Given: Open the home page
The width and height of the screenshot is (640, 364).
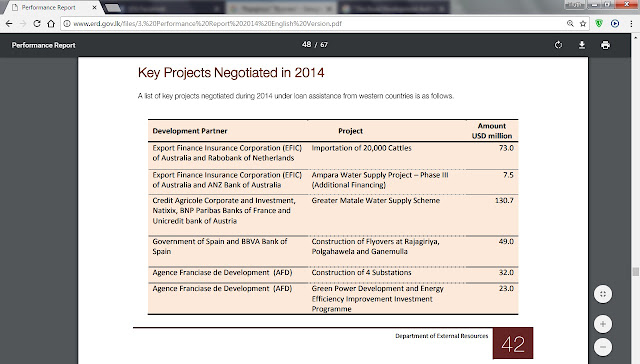Looking at the screenshot, I should pyautogui.click(x=51, y=24).
